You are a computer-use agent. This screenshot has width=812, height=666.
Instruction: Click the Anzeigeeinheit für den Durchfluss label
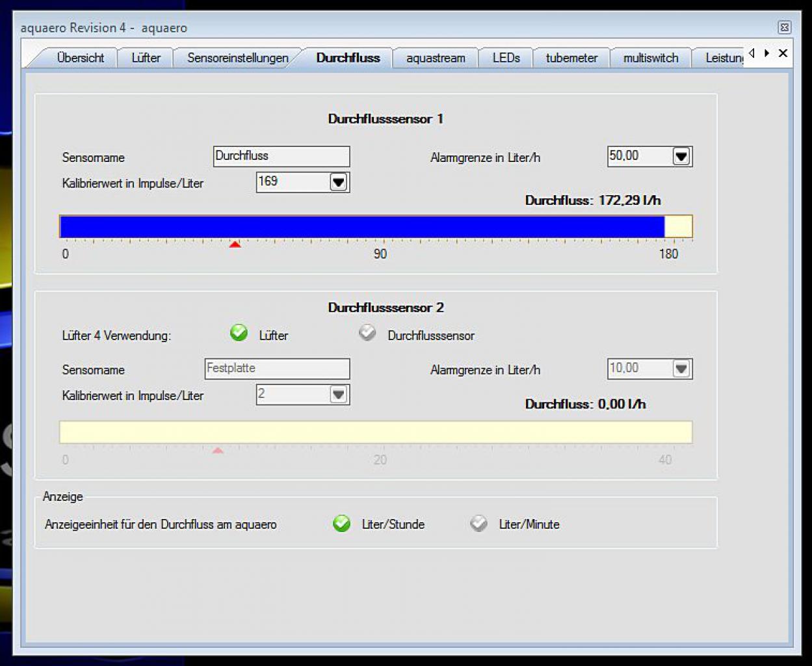[161, 524]
